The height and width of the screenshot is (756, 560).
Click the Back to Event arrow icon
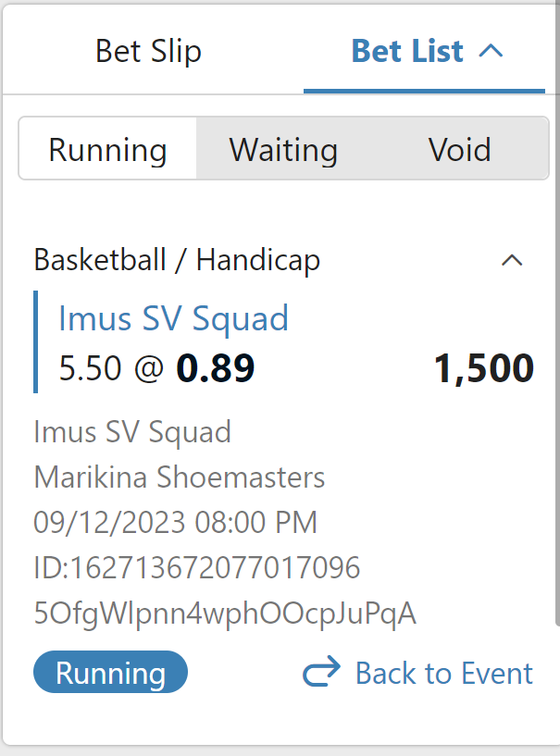(x=322, y=673)
